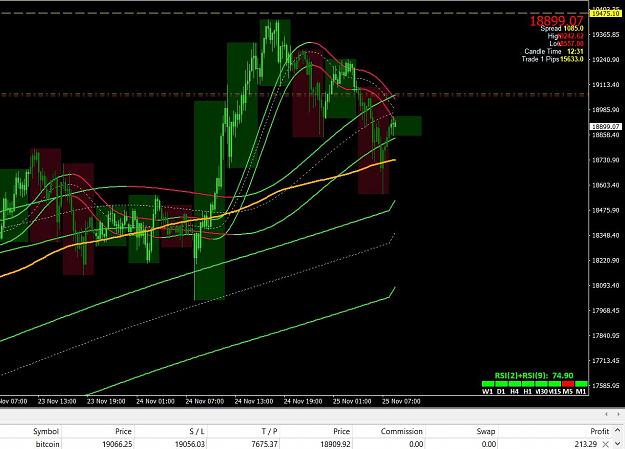
Task: Click the 24 Nov 01:00 time axis label
Action: pyautogui.click(x=155, y=401)
